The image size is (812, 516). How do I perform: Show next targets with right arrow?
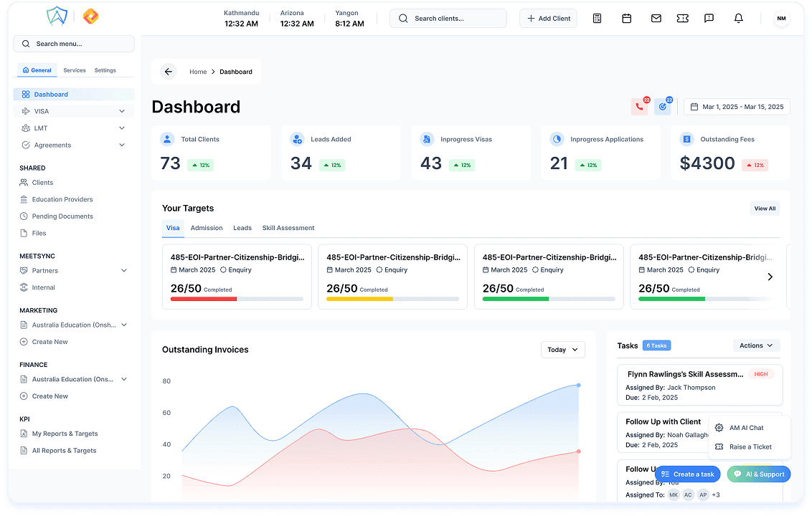pyautogui.click(x=770, y=277)
